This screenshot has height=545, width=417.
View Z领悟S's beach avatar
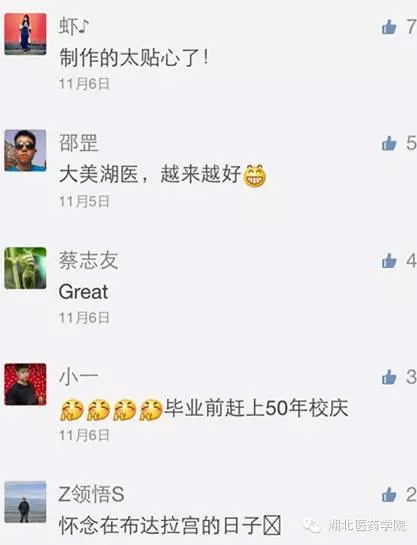point(25,502)
